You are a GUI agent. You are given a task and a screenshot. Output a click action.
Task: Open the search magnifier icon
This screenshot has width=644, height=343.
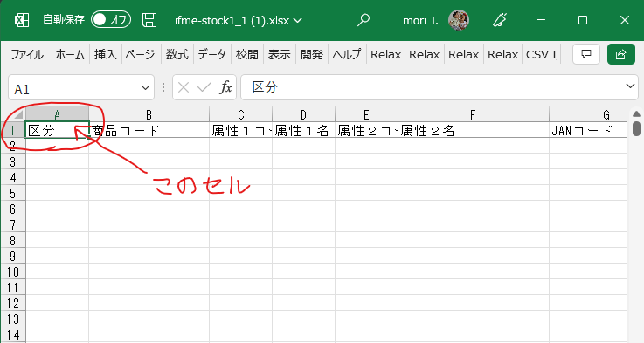click(x=364, y=20)
